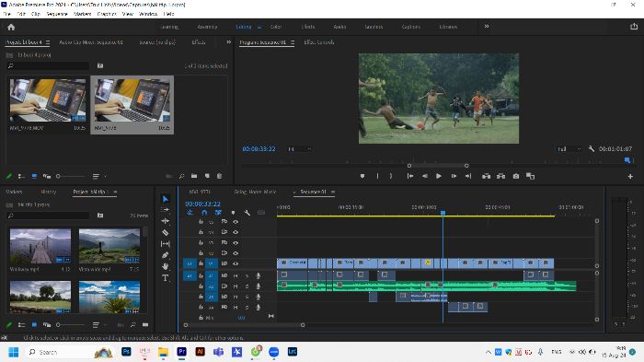This screenshot has height=362, width=644.
Task: Open the Window menu
Action: pyautogui.click(x=148, y=14)
